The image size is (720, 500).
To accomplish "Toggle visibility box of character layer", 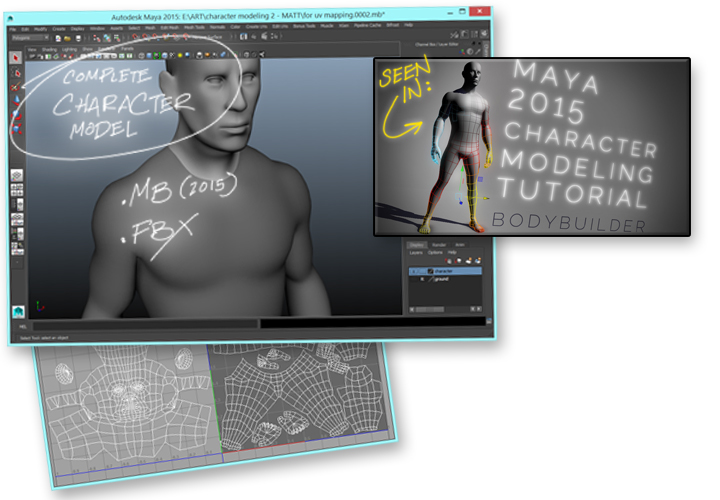I will click(x=413, y=271).
